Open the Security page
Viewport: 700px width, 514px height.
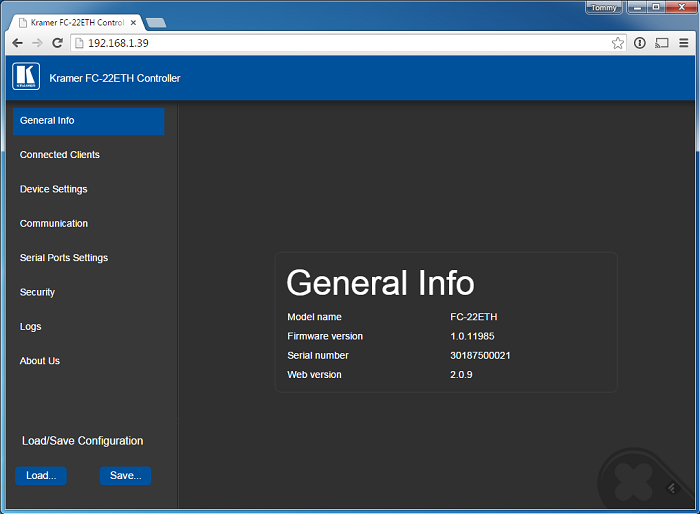tap(37, 292)
